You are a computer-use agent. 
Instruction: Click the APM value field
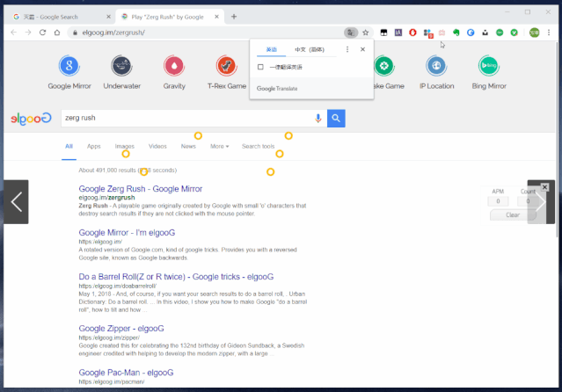coord(498,201)
